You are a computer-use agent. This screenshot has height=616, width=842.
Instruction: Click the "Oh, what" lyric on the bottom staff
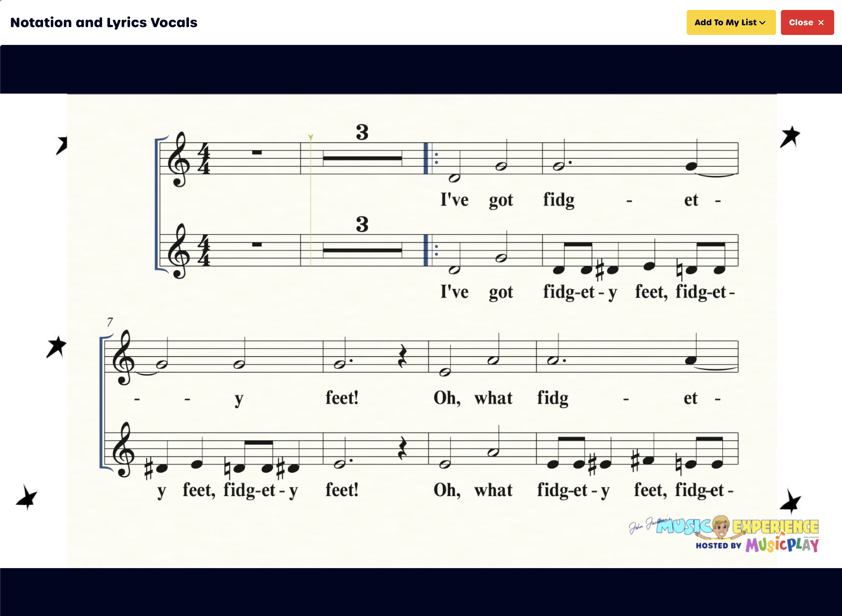coord(473,490)
